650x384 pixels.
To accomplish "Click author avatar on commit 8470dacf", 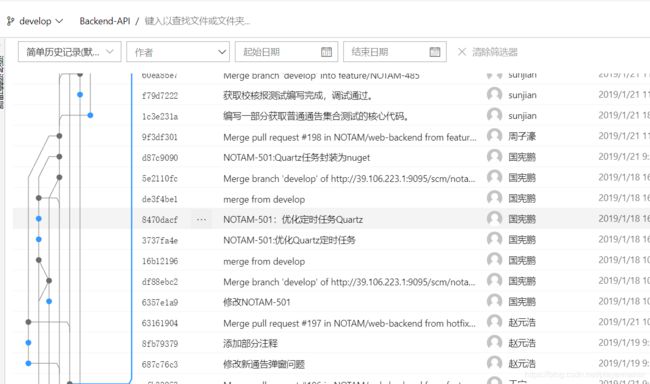I will 494,219.
